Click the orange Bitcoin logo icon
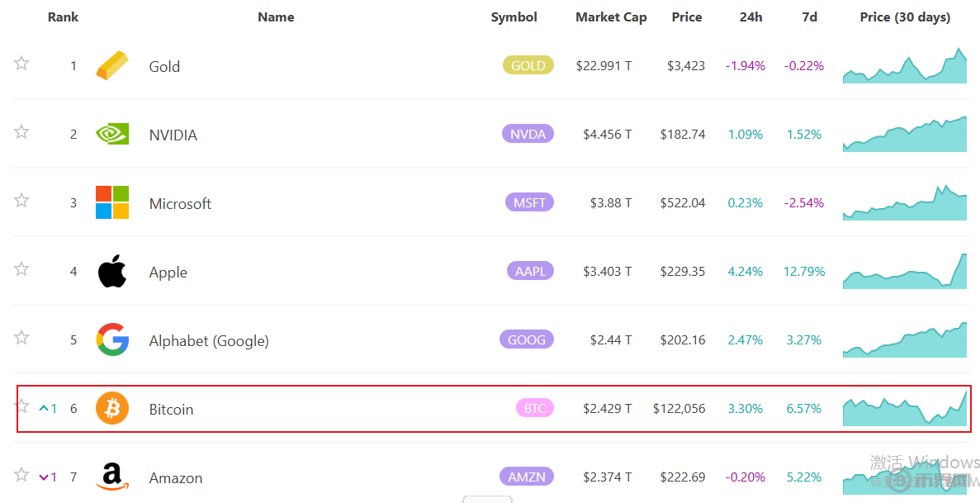Screen dimensions: 980x503 112,408
